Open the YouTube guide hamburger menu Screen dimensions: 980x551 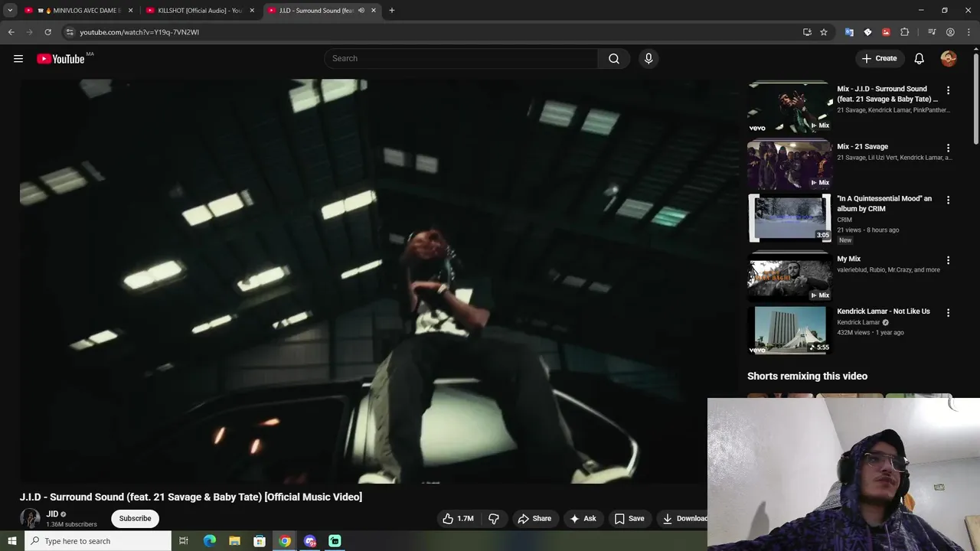click(x=18, y=58)
